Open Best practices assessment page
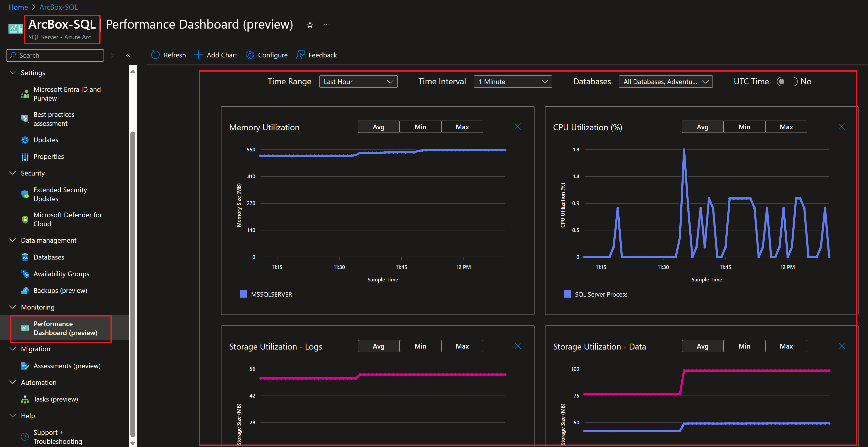This screenshot has width=868, height=447. [54, 119]
